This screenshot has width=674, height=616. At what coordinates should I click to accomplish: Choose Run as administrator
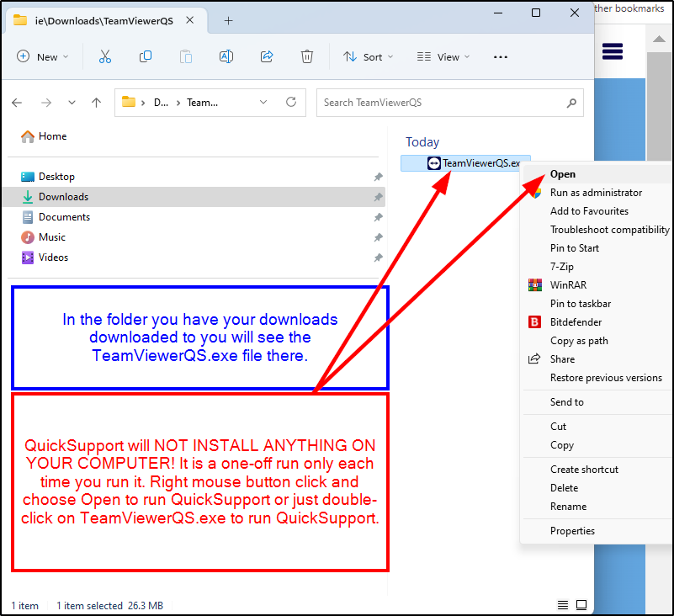click(x=597, y=193)
